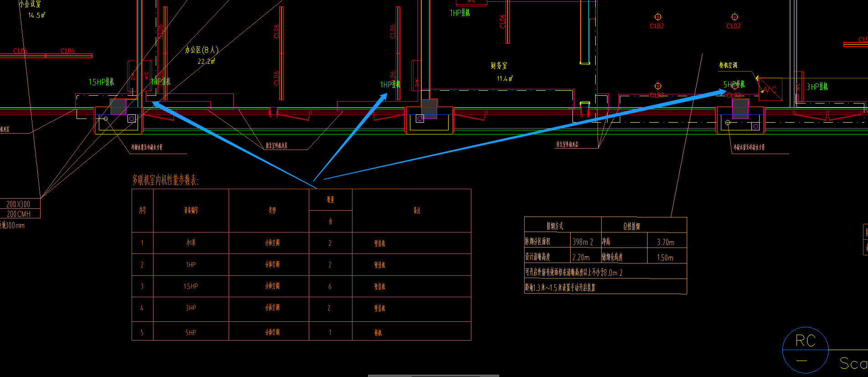The width and height of the screenshot is (868, 377).
Task: Click 壁挂机 remark in the 3HP row
Action: tap(380, 309)
